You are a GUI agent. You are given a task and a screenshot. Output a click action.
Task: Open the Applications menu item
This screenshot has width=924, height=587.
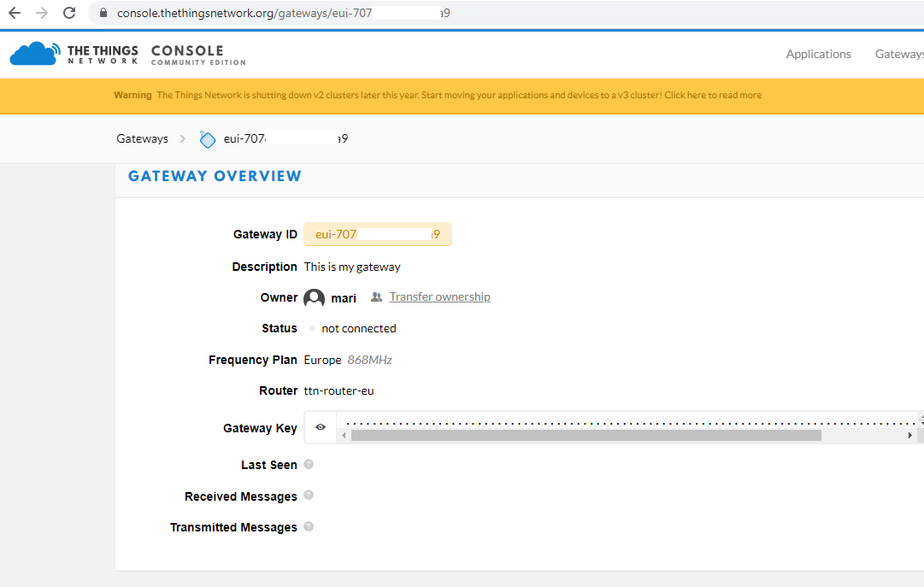[x=818, y=54]
